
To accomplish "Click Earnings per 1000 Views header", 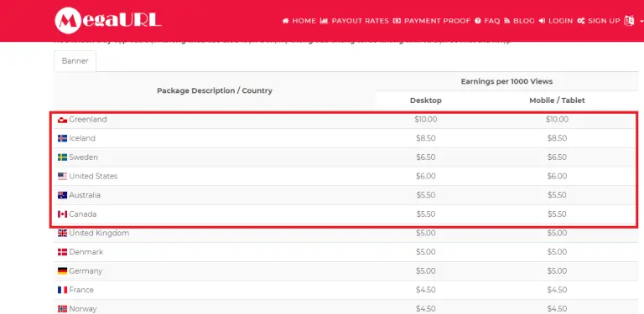I will [x=506, y=81].
